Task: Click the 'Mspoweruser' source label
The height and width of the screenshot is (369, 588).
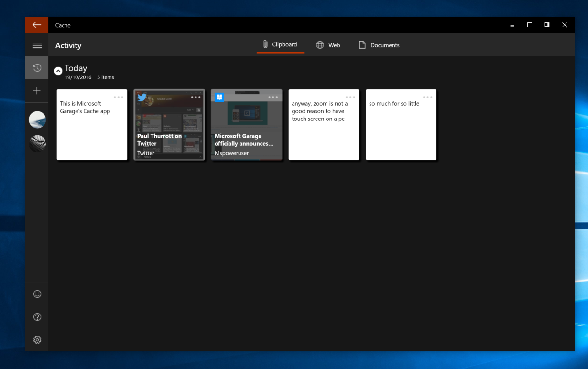Action: (232, 153)
